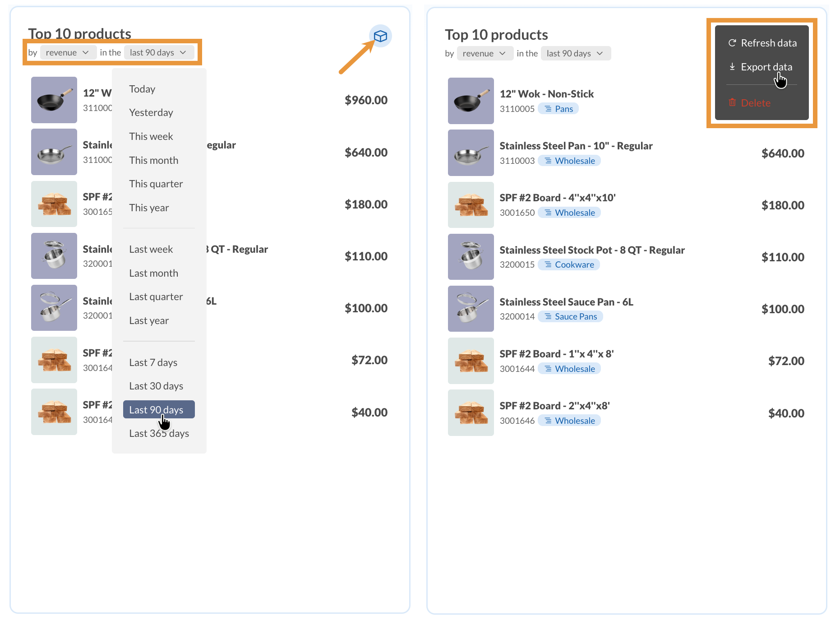This screenshot has height=621, width=840.
Task: Open the last 90 days dropdown in left panel
Action: tap(158, 52)
